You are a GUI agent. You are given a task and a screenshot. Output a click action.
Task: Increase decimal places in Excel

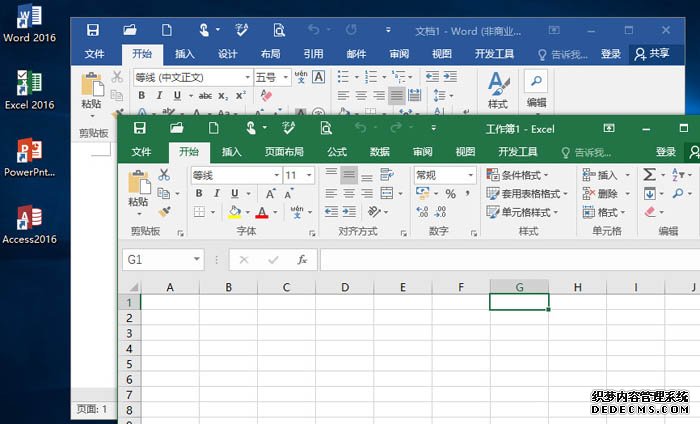pyautogui.click(x=422, y=212)
